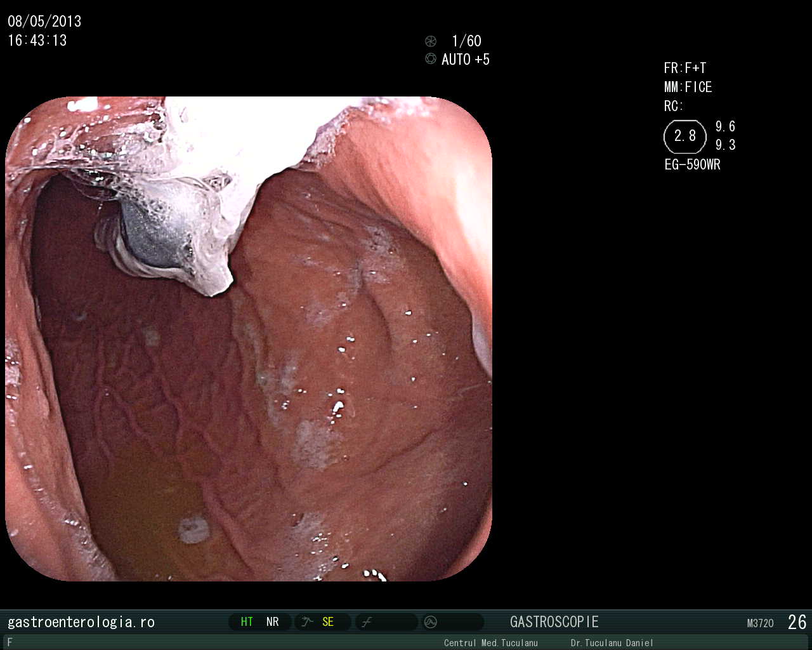The image size is (812, 650).
Task: Click the GASTROSCOPIE procedure title
Action: tap(554, 622)
